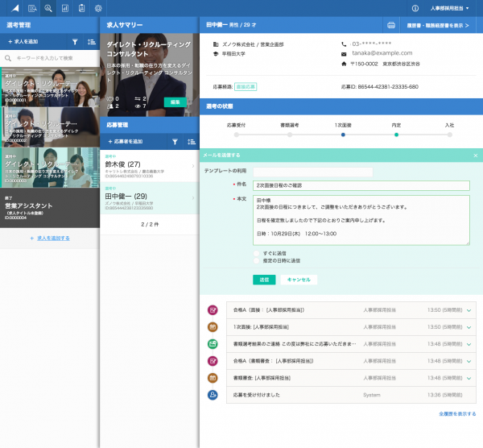Screen dimensions: 483x448
Task: Click the applicant filter funnel icon
Action: tap(175, 142)
